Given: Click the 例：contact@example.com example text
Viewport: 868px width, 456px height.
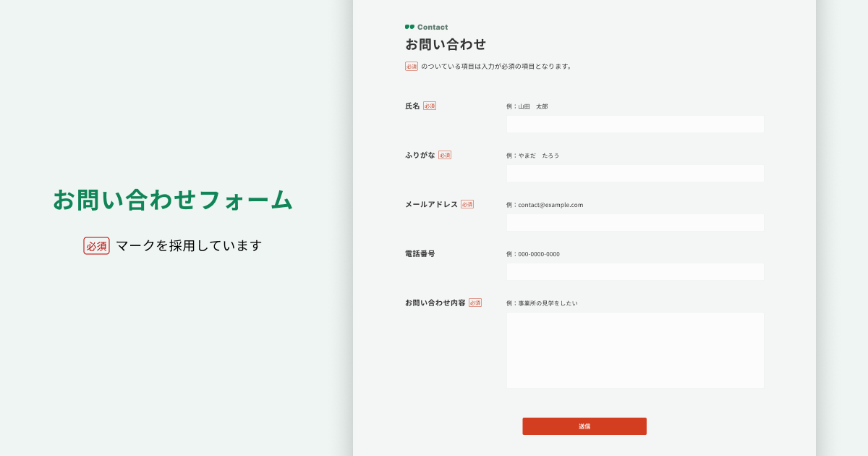Looking at the screenshot, I should pos(544,205).
